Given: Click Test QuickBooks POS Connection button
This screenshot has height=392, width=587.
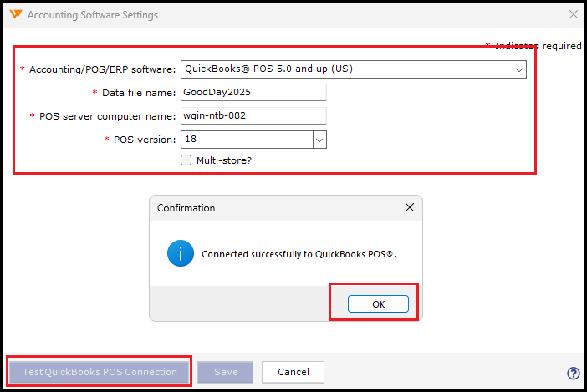Looking at the screenshot, I should pos(100,372).
